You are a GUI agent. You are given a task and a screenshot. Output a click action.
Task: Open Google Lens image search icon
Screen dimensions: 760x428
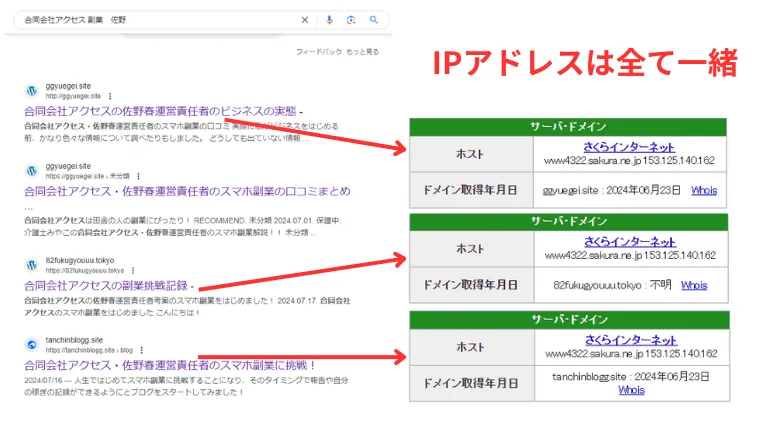tap(351, 20)
